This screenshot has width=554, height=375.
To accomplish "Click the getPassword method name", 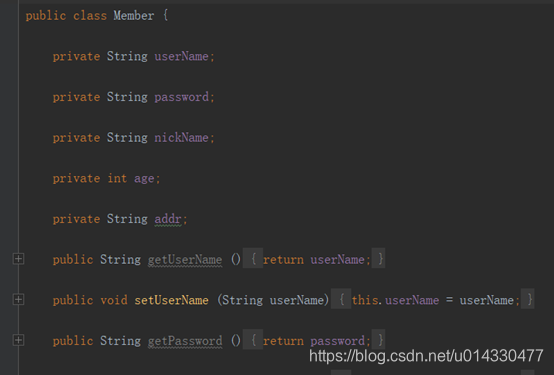I will tap(185, 341).
